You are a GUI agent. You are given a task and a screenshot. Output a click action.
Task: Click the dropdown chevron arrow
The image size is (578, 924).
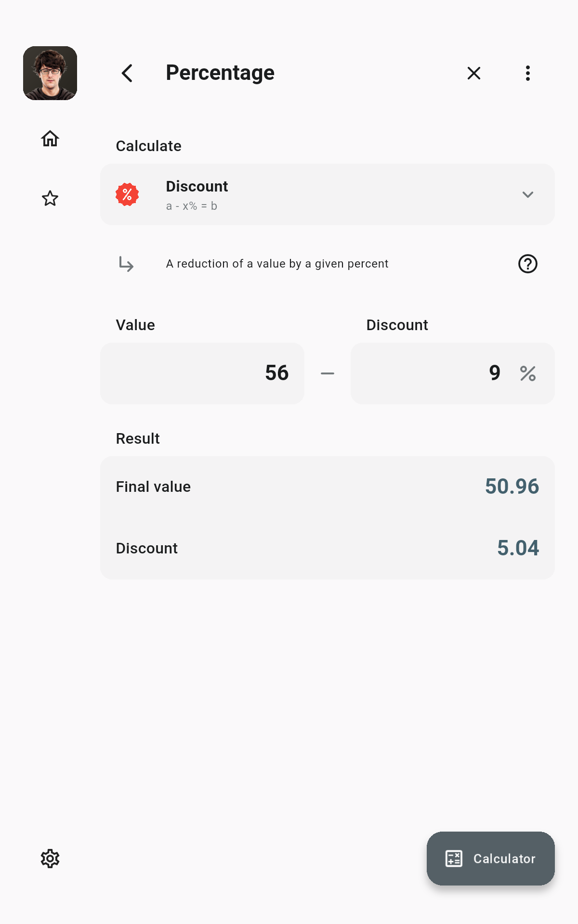click(x=528, y=194)
